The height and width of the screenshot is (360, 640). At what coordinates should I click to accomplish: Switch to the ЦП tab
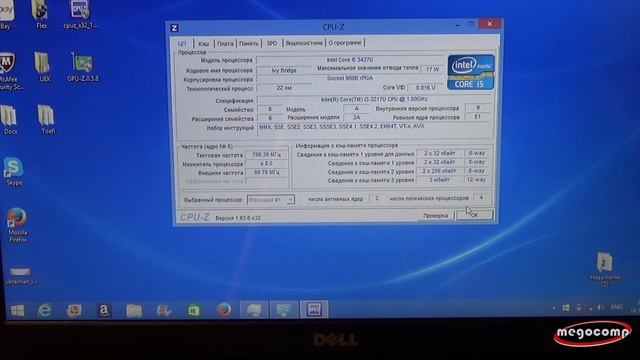tap(182, 43)
